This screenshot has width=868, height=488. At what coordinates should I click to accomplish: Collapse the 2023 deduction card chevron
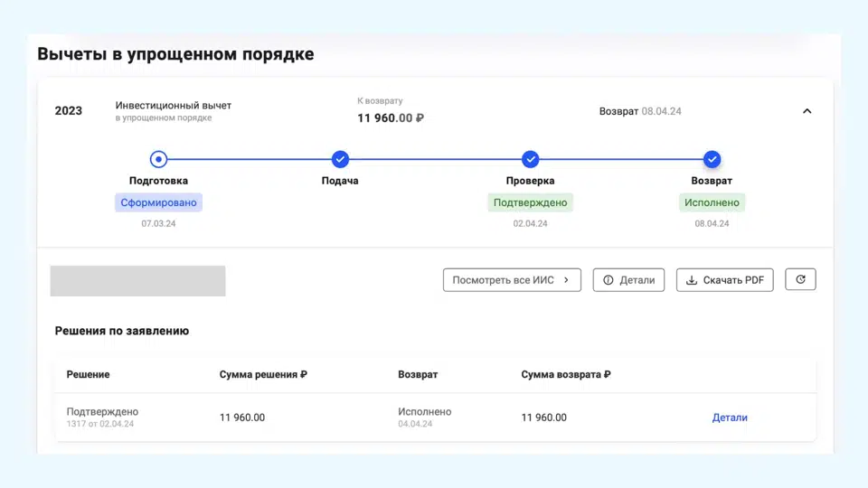coord(807,111)
